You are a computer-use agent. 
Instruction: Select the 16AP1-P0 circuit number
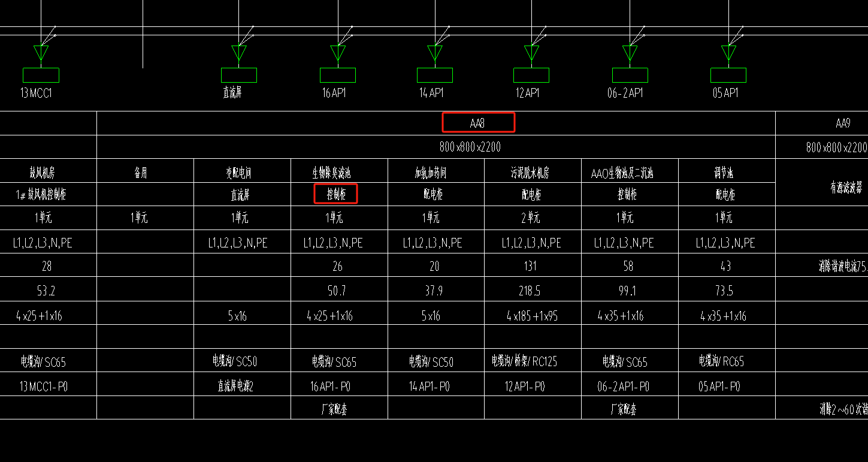331,386
